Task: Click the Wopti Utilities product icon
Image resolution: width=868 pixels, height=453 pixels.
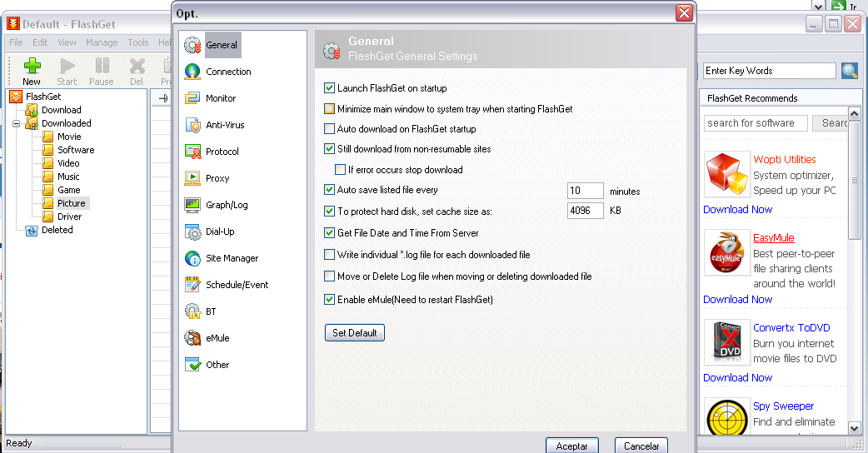Action: coord(727,174)
